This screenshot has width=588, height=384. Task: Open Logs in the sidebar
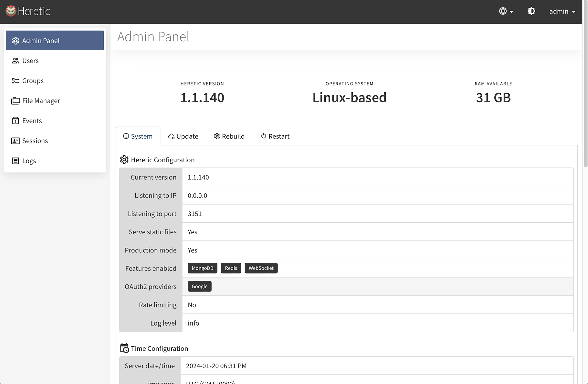click(x=55, y=161)
